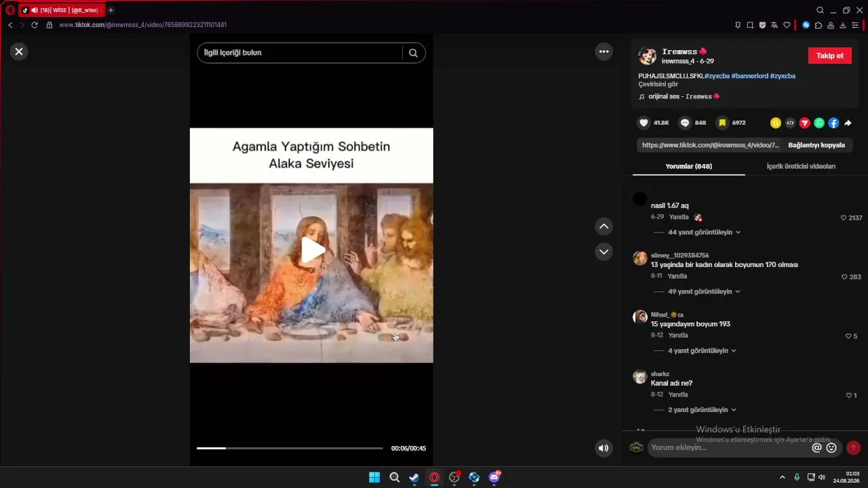Open the three-dots more options menu
This screenshot has width=868, height=488.
[x=604, y=52]
